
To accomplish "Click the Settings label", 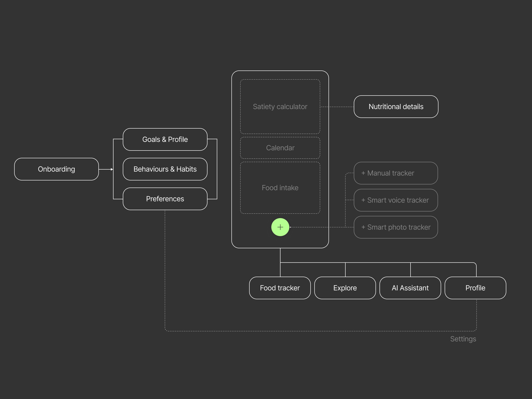I will click(x=463, y=339).
